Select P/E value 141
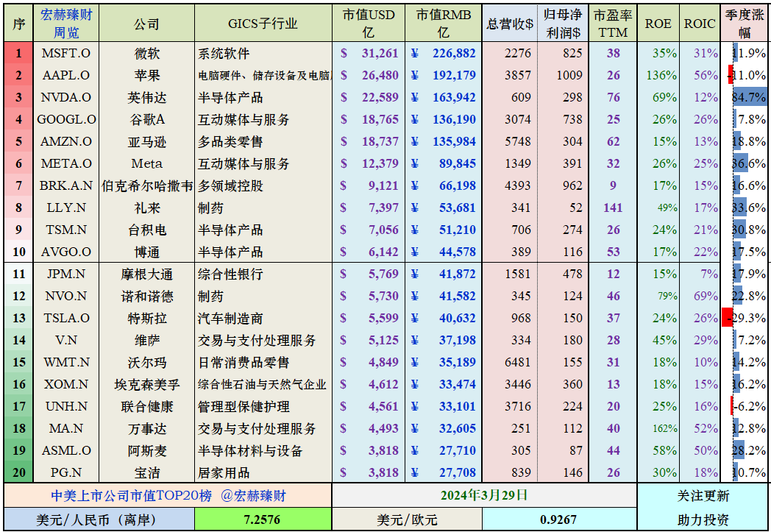Viewport: 771px width, 532px height. tap(613, 208)
